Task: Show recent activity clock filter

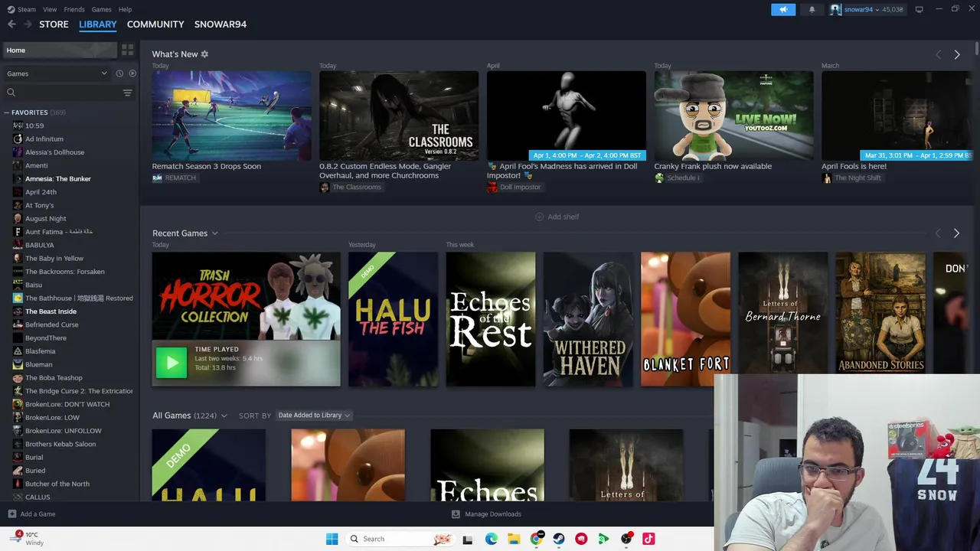Action: pos(119,73)
